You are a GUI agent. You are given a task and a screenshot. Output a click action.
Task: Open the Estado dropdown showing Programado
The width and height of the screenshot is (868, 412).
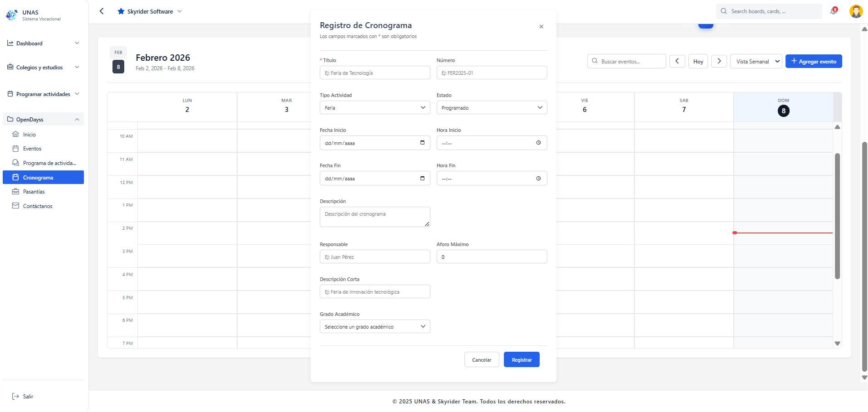coord(492,108)
